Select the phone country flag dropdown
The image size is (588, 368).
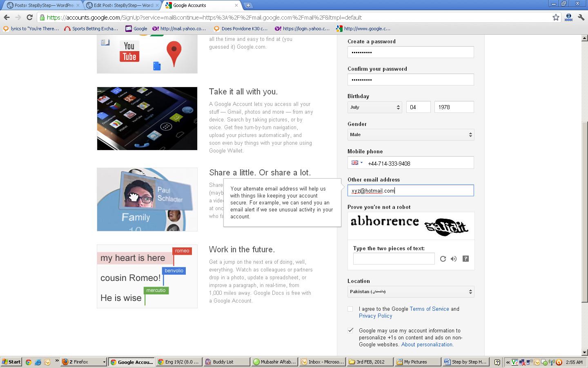(356, 163)
